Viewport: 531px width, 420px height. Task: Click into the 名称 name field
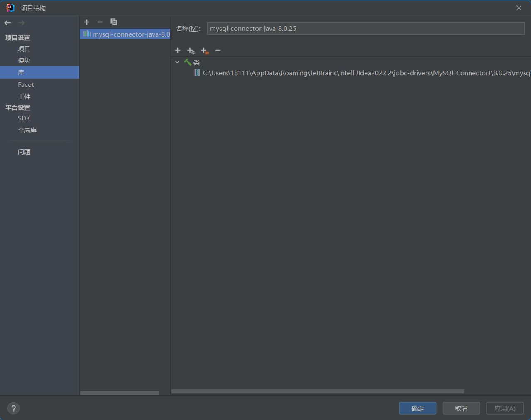[x=366, y=29]
